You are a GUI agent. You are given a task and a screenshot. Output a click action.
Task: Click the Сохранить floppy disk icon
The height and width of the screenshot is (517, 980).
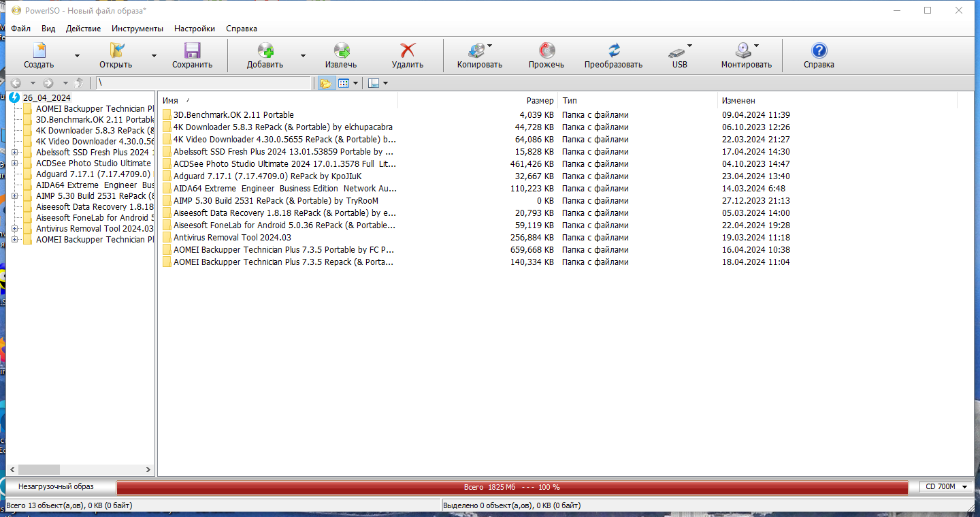(192, 50)
